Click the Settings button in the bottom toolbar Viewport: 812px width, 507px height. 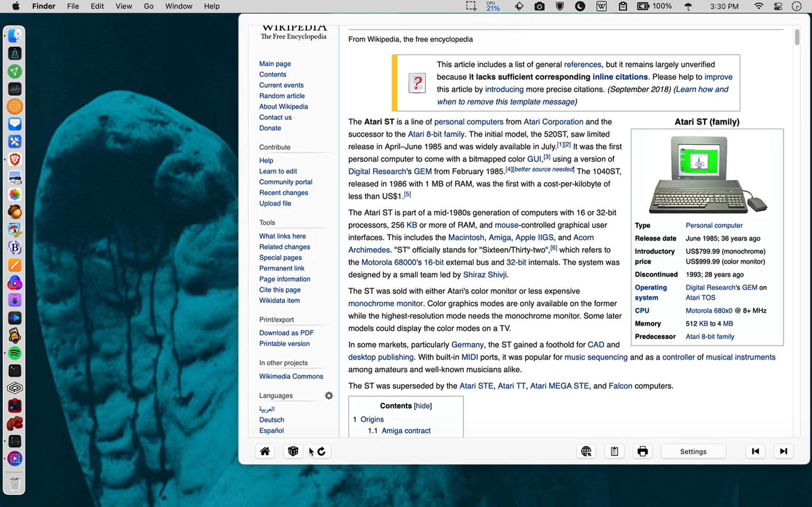[x=693, y=452]
